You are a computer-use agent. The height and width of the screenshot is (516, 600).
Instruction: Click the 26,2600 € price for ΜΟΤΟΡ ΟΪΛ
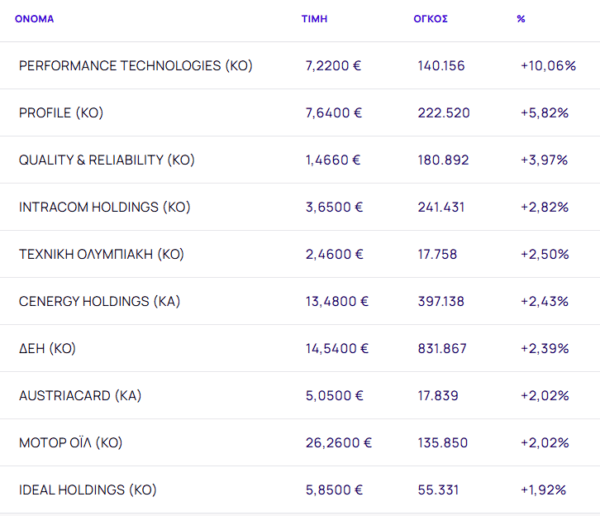[x=338, y=442]
